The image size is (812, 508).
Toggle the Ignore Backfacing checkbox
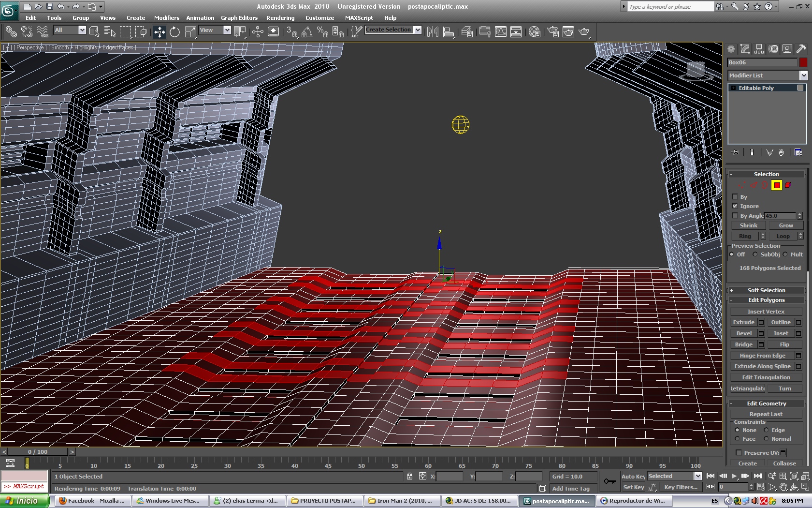(735, 206)
